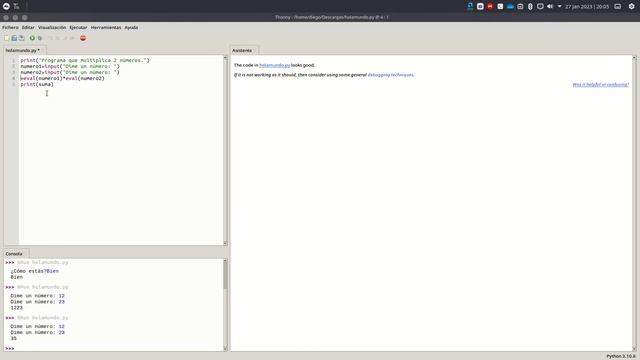Open the Ejecutar menu

78,27
